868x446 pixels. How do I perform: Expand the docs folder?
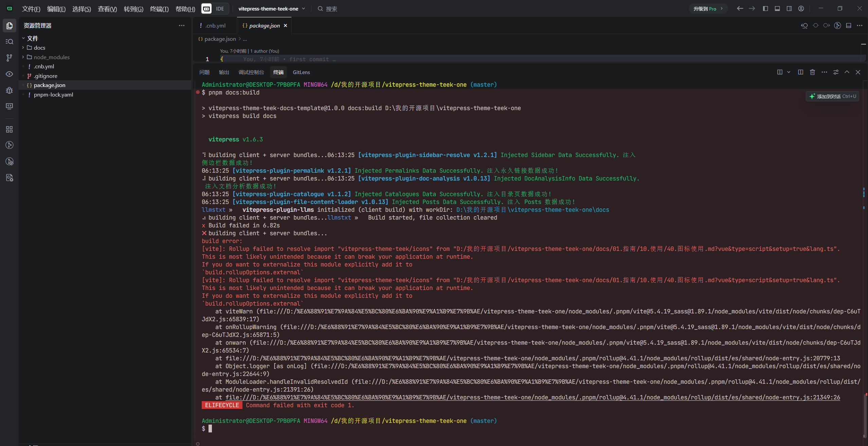(x=39, y=48)
